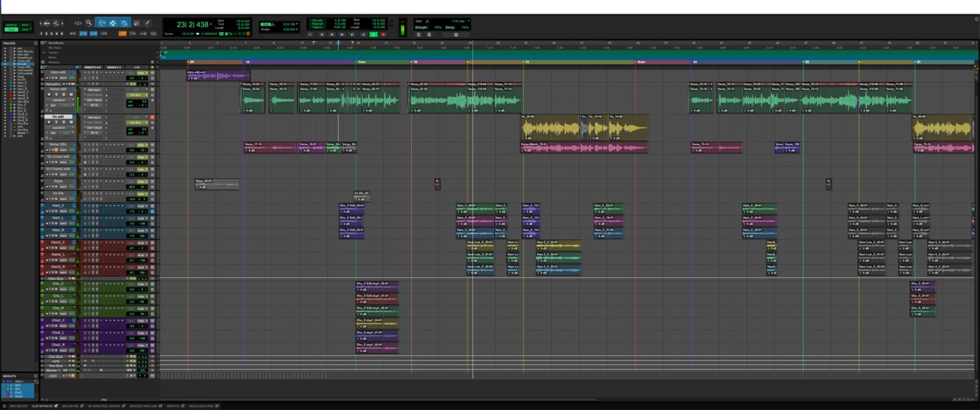
Task: Record-enable the Verse edit track
Action: [48, 95]
